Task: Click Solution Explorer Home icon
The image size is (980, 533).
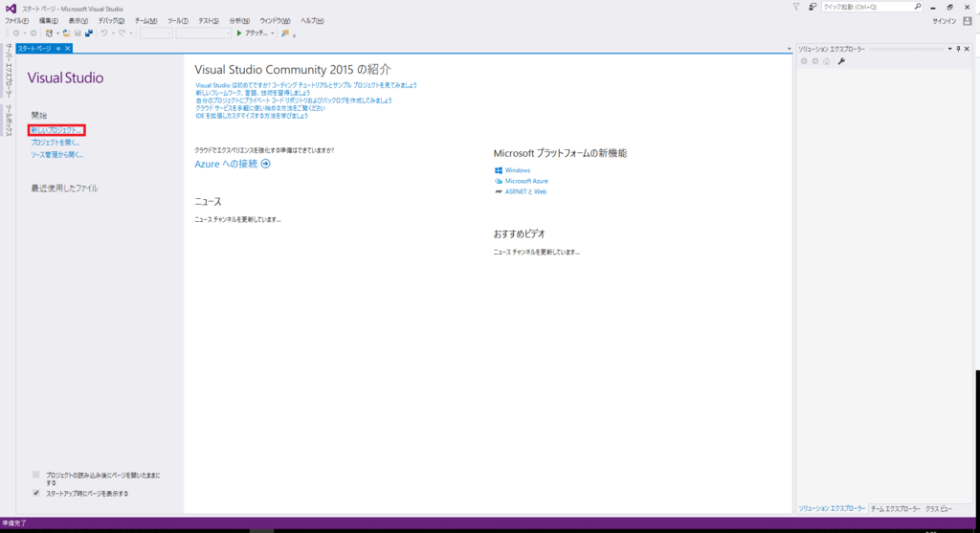Action: tap(826, 61)
